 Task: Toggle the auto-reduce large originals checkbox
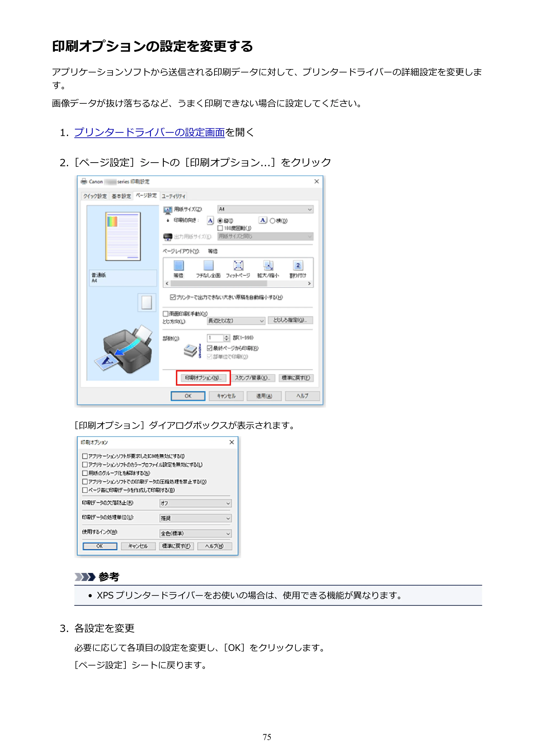172,297
